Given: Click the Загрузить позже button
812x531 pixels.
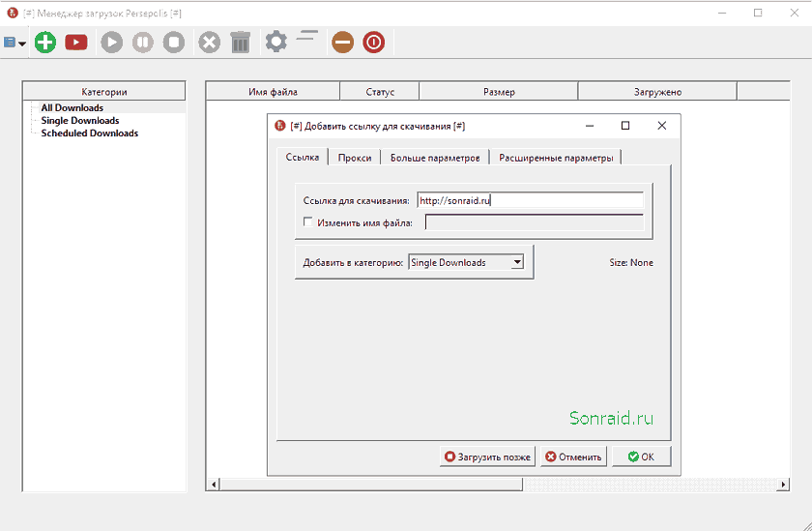Looking at the screenshot, I should tap(487, 457).
